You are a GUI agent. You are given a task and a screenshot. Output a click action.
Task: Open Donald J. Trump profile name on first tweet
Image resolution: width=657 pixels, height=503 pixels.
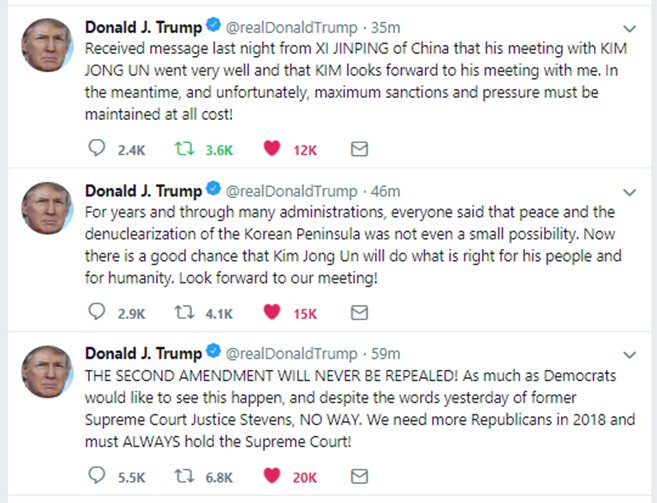[142, 26]
